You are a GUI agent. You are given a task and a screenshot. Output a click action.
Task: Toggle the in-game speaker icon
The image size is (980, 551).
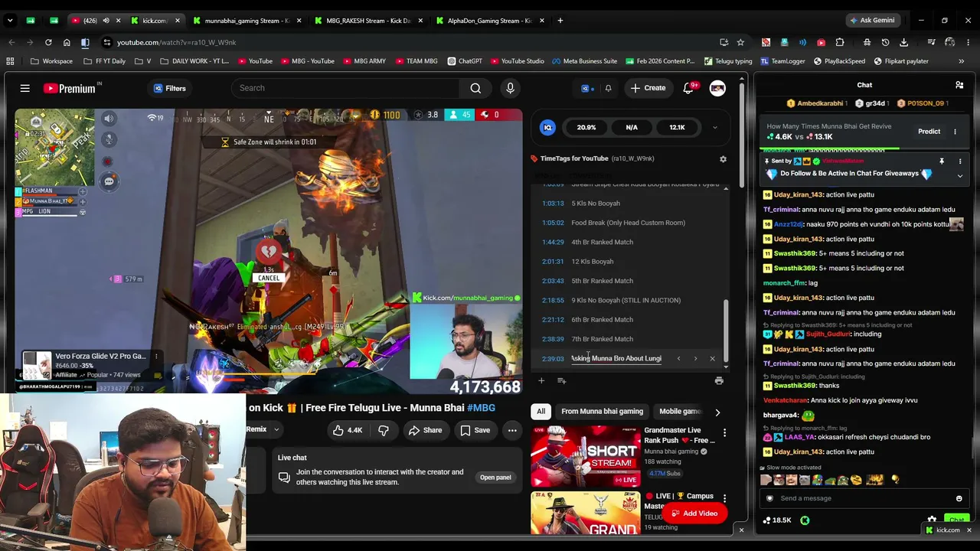coord(109,119)
